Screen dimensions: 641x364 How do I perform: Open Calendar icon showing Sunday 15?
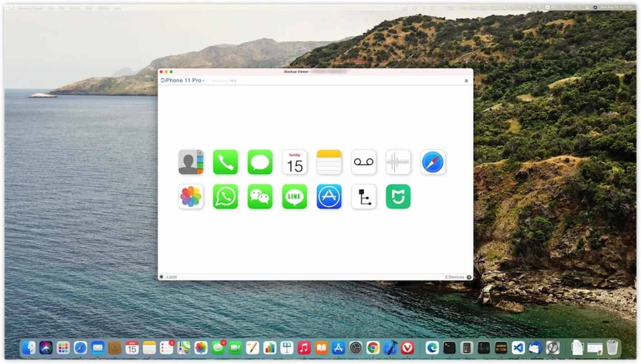pos(295,162)
